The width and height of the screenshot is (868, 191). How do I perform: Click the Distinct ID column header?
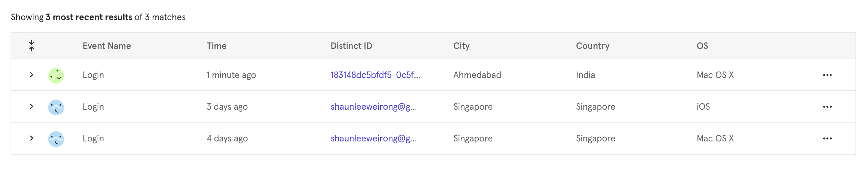coord(351,46)
